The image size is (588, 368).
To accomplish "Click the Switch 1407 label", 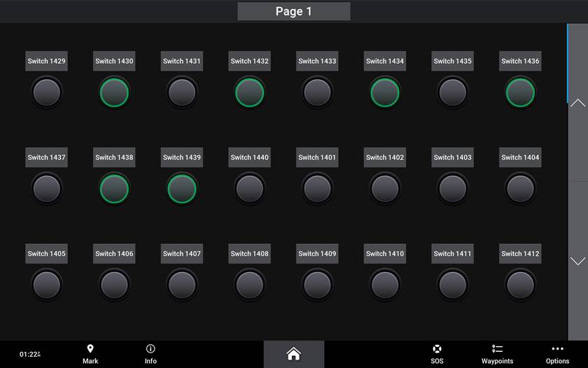I will (182, 254).
